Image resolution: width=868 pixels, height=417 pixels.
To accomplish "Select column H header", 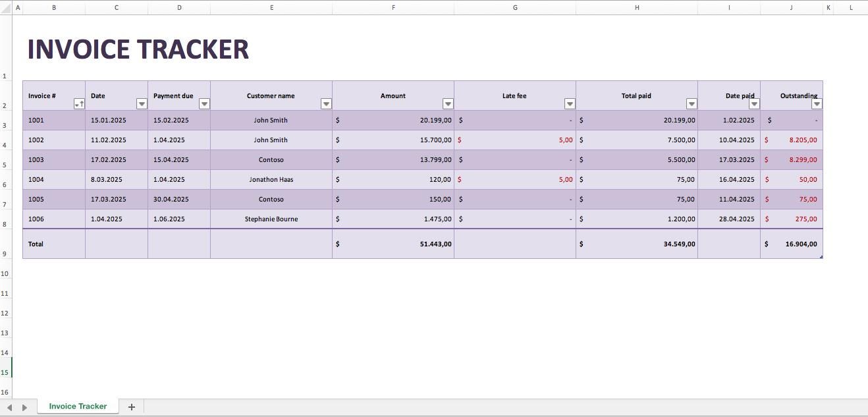I will (x=637, y=8).
